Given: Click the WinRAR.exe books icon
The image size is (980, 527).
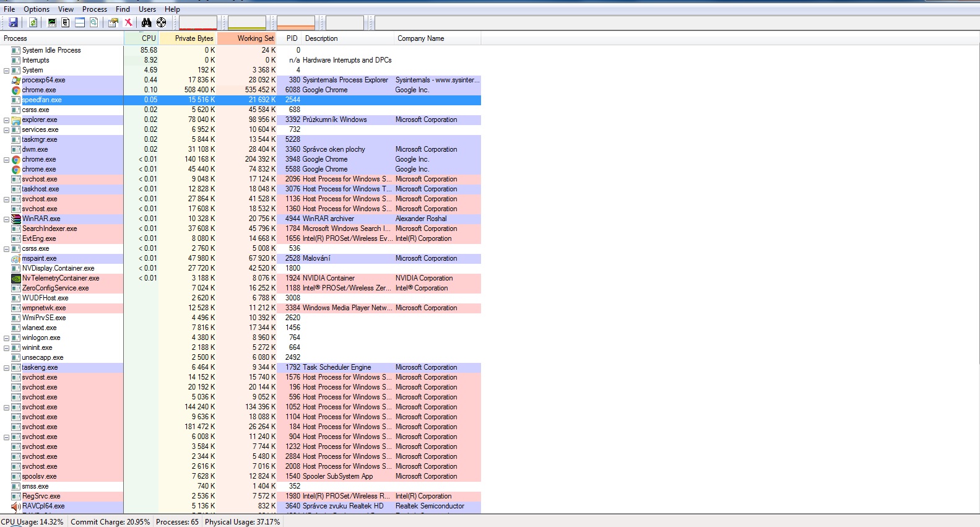Looking at the screenshot, I should click(x=16, y=219).
